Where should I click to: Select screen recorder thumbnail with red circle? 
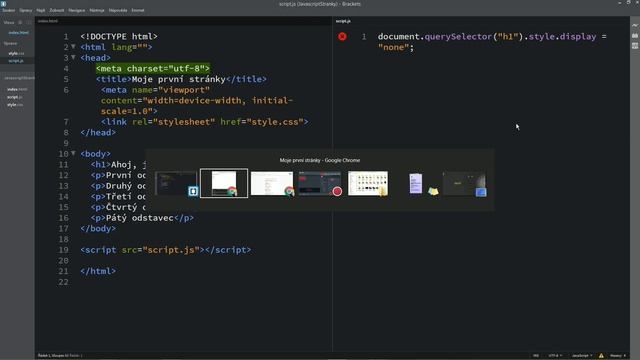tap(320, 183)
